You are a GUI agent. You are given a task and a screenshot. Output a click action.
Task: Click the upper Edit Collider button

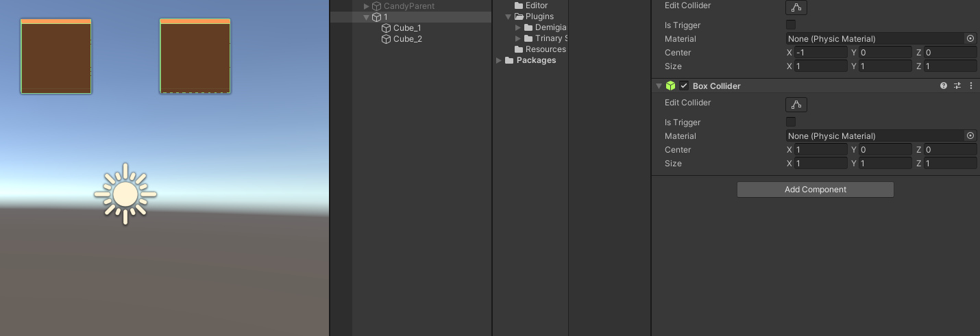[x=796, y=8]
